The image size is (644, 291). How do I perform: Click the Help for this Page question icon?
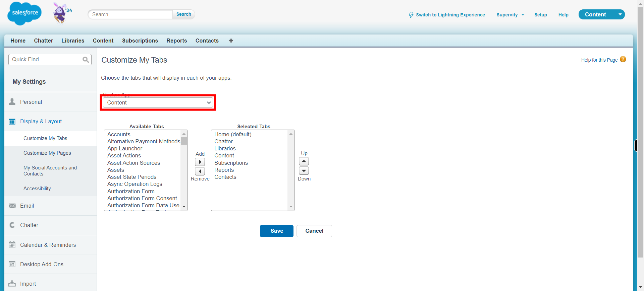click(623, 59)
